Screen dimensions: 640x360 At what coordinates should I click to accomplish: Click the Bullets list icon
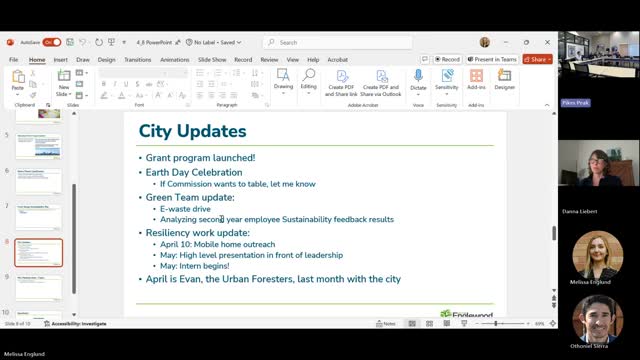coord(200,73)
